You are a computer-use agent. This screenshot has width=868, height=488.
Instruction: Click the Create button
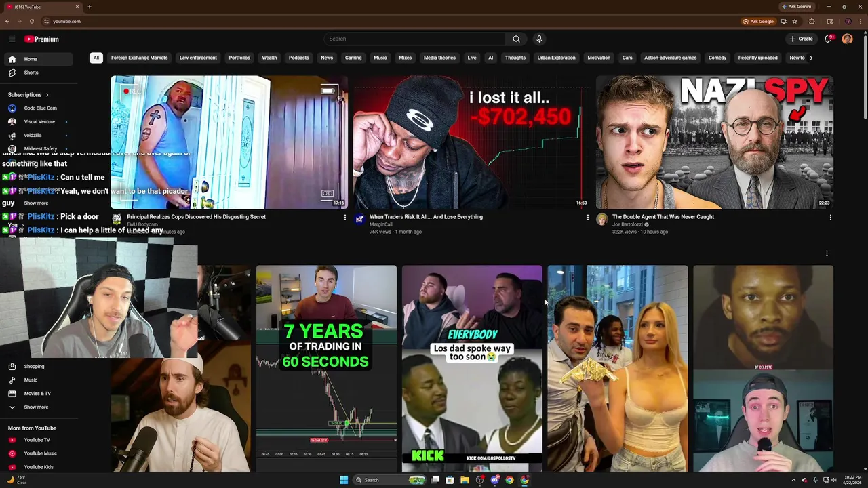click(801, 39)
